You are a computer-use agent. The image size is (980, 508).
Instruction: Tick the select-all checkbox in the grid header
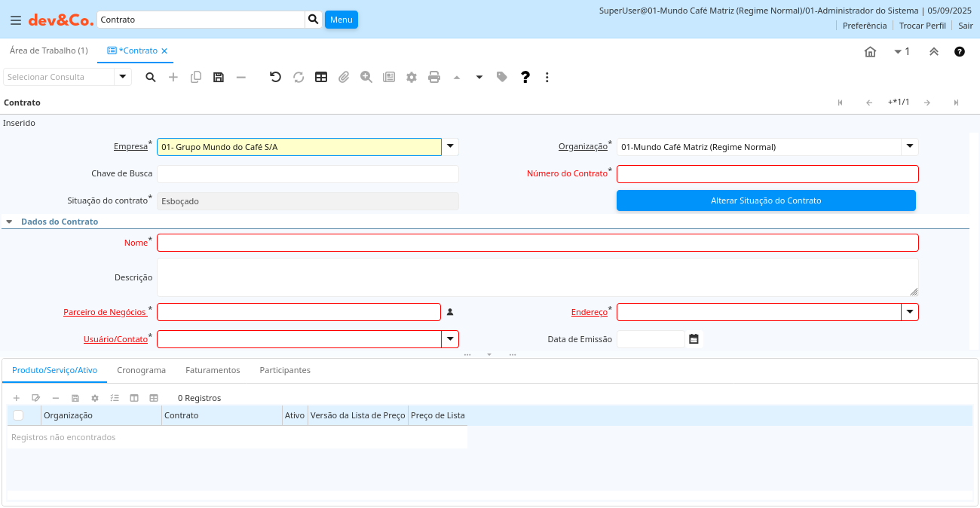[18, 415]
